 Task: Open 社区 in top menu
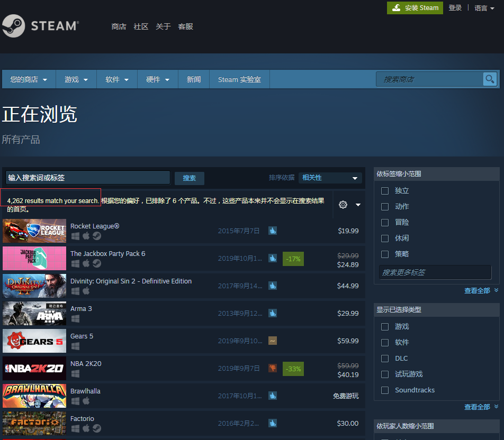click(x=141, y=26)
